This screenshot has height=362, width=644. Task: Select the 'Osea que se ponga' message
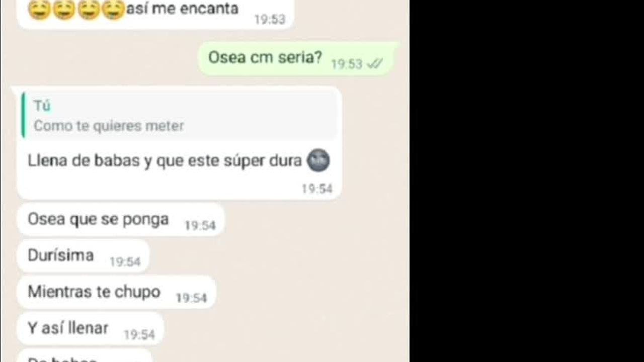point(121,220)
